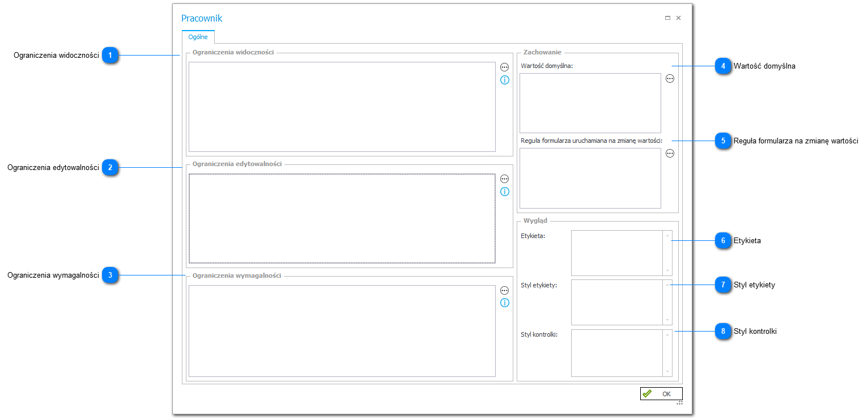Click the Pracownik dialog title
This screenshot has height=420, width=868.
click(202, 18)
